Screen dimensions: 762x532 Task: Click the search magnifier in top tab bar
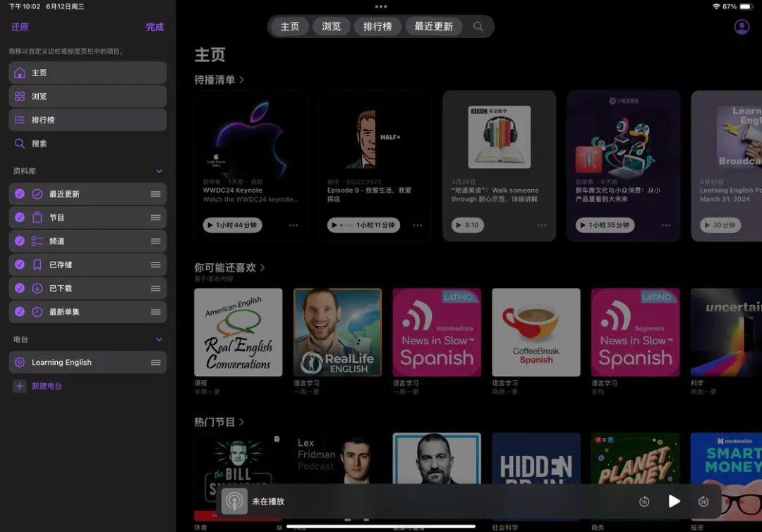(x=478, y=27)
